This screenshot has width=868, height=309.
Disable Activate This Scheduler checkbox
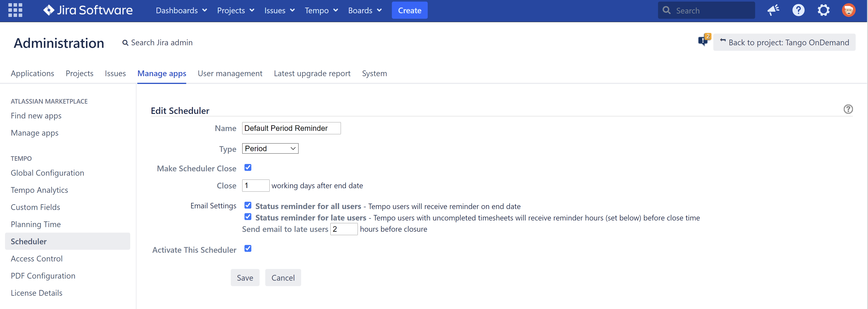pyautogui.click(x=248, y=249)
